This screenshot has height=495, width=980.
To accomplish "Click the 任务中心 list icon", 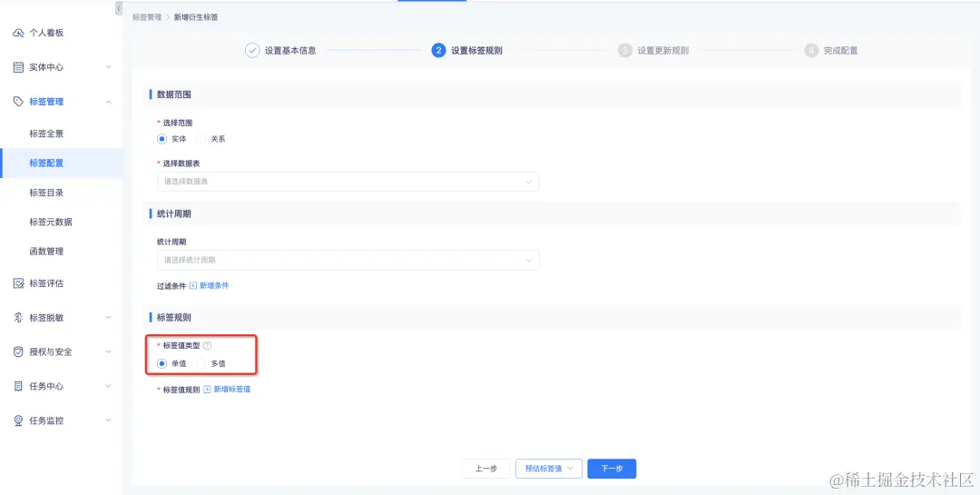I will pyautogui.click(x=18, y=386).
